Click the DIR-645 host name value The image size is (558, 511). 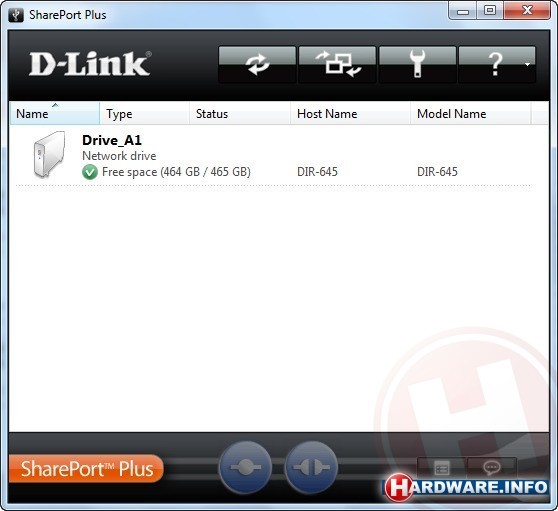(317, 172)
